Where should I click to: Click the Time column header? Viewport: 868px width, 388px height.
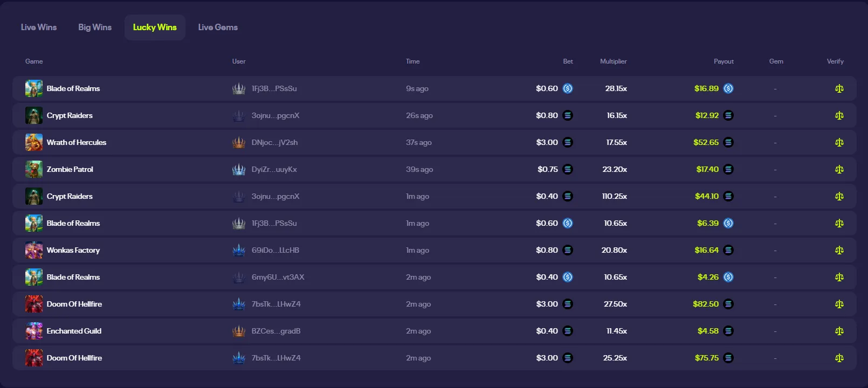pyautogui.click(x=413, y=61)
